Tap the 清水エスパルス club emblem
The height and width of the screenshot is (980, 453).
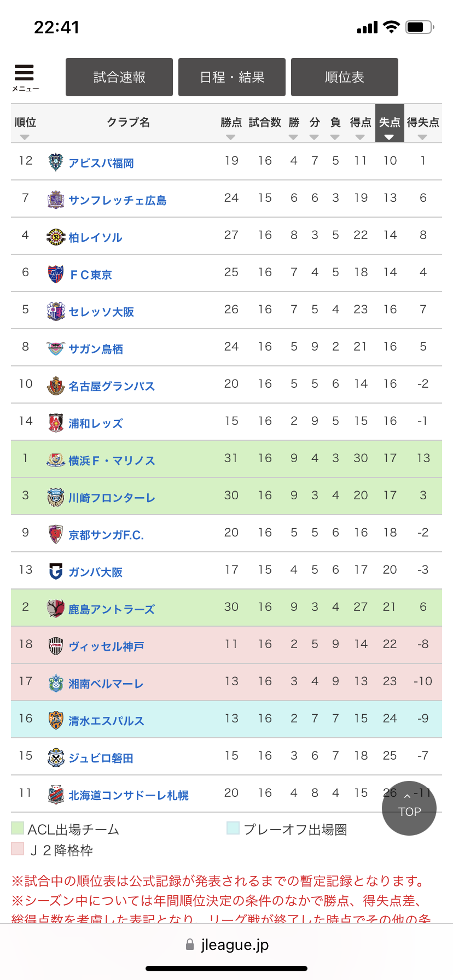coord(56,720)
